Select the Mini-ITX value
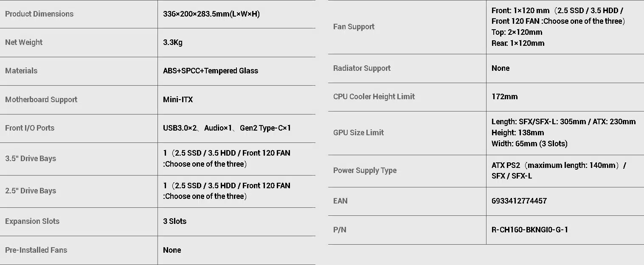This screenshot has height=265, width=644. click(178, 100)
